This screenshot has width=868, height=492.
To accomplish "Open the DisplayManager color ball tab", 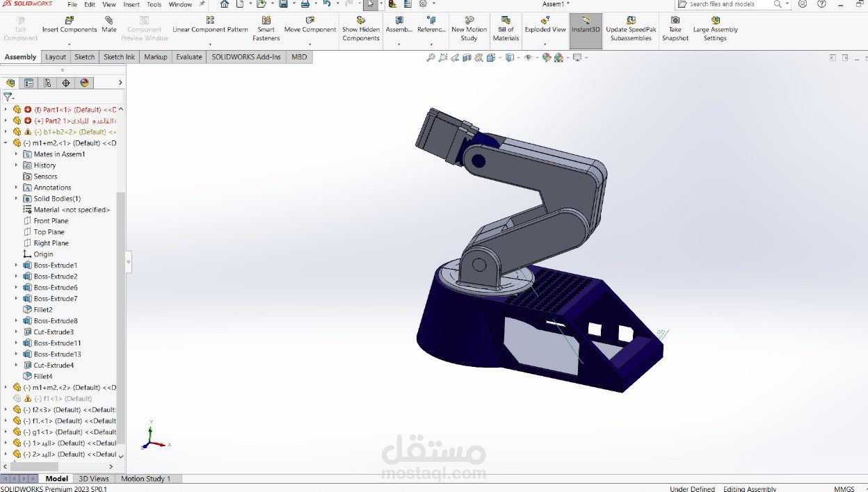I will (x=85, y=83).
